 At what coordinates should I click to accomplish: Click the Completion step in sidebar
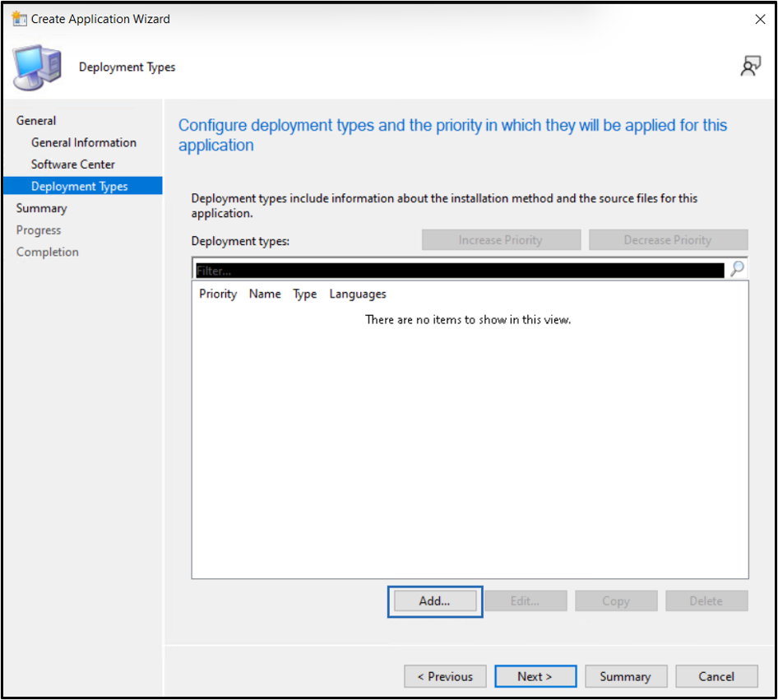tap(48, 252)
